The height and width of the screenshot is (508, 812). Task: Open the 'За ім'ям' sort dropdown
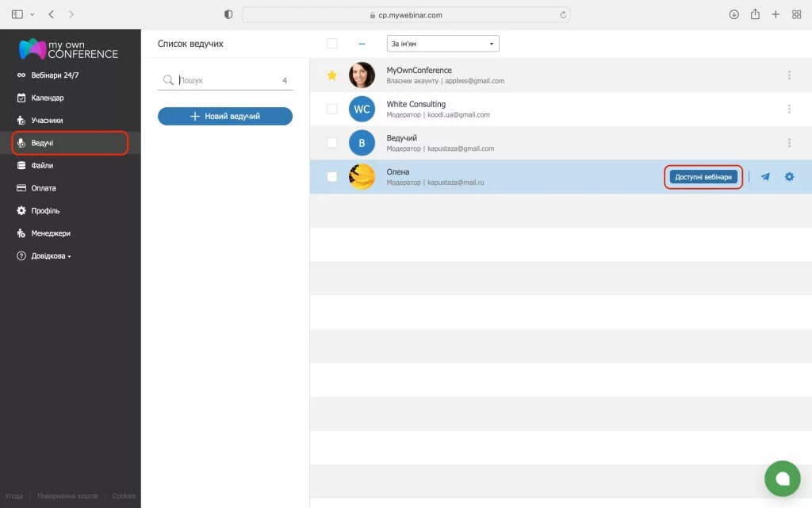pos(442,44)
